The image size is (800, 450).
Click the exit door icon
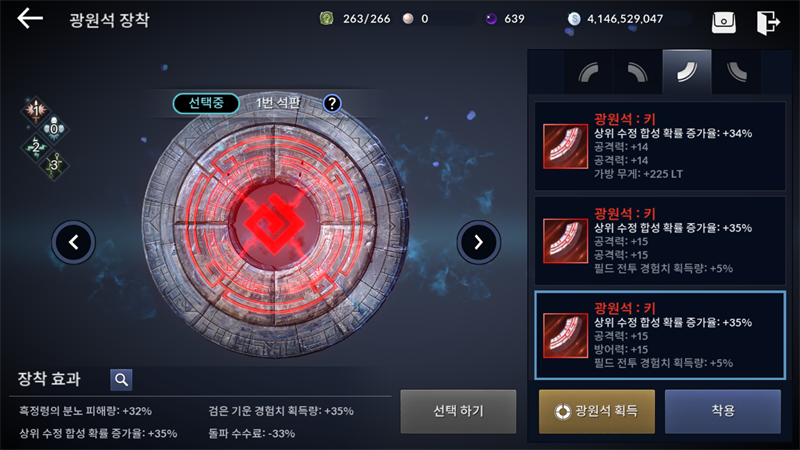[x=768, y=22]
